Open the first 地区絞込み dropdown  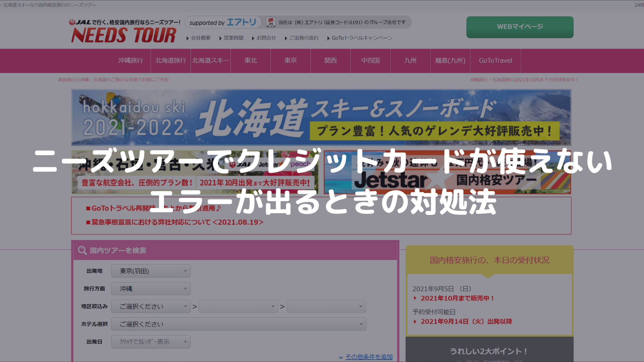[x=151, y=306]
